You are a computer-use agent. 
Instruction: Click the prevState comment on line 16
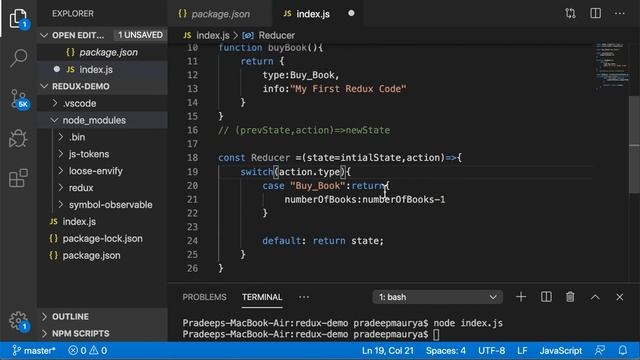[x=304, y=130]
